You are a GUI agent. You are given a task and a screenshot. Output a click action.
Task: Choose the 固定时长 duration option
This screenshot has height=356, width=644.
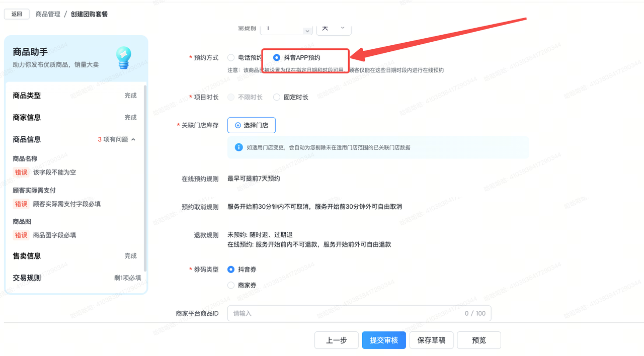(276, 97)
